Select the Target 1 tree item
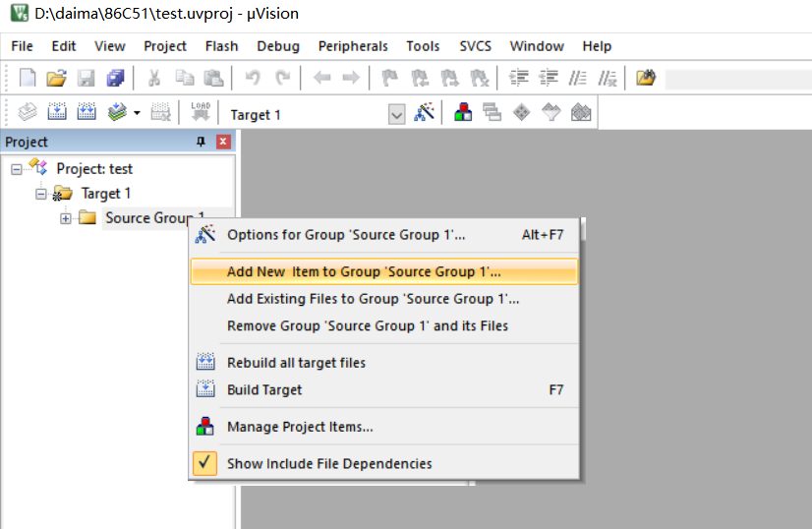This screenshot has height=529, width=812. point(105,194)
